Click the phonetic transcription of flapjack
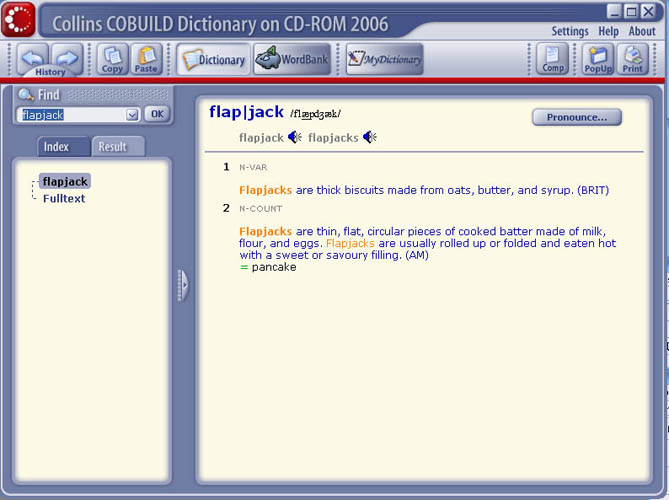This screenshot has height=500, width=669. coord(315,114)
